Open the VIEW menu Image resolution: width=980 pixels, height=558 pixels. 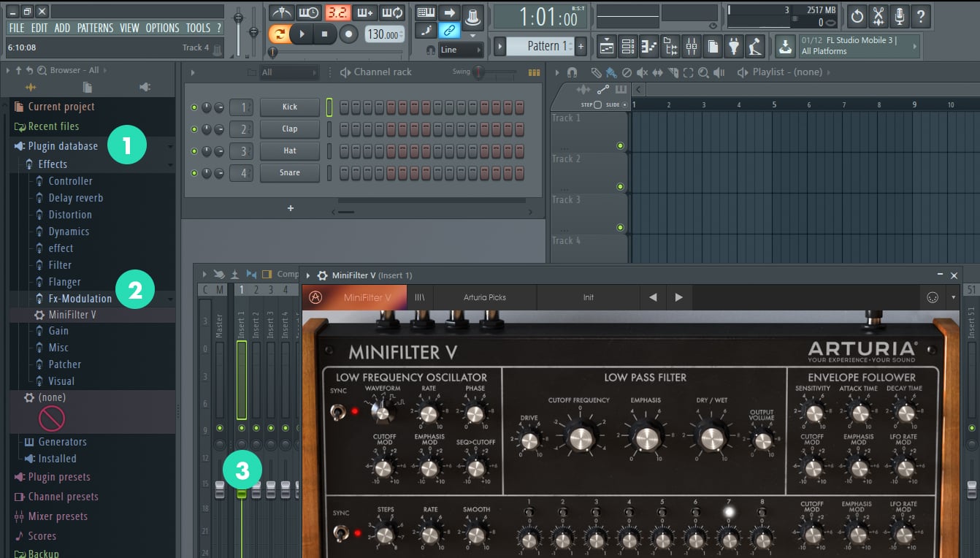[129, 28]
